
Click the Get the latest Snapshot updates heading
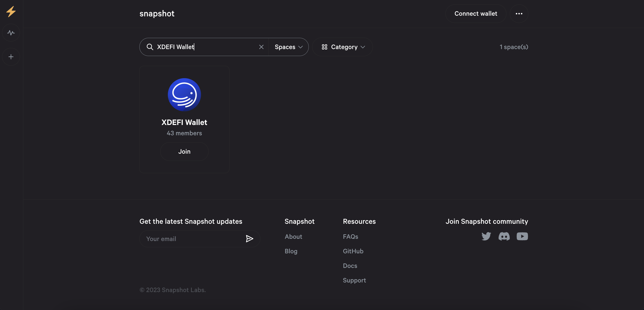pyautogui.click(x=191, y=222)
